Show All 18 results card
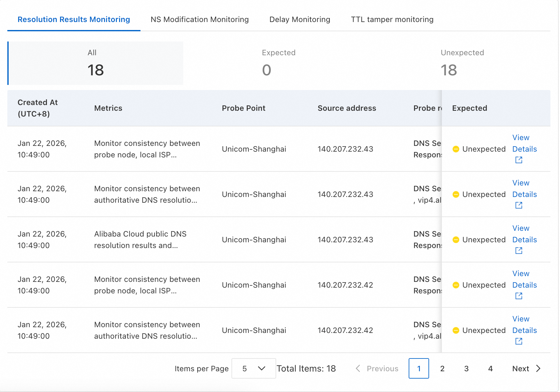This screenshot has height=392, width=560. point(95,63)
